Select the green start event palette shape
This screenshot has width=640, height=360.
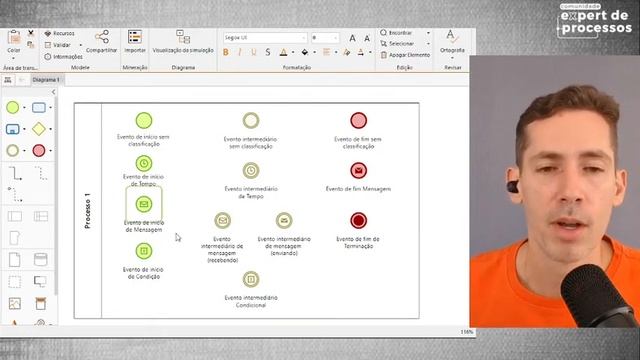pyautogui.click(x=13, y=108)
